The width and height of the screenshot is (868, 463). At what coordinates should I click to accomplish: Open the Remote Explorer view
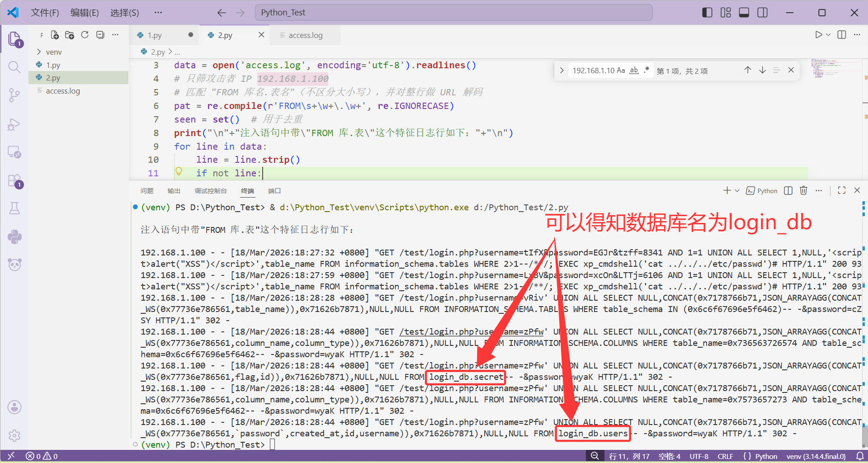(14, 152)
